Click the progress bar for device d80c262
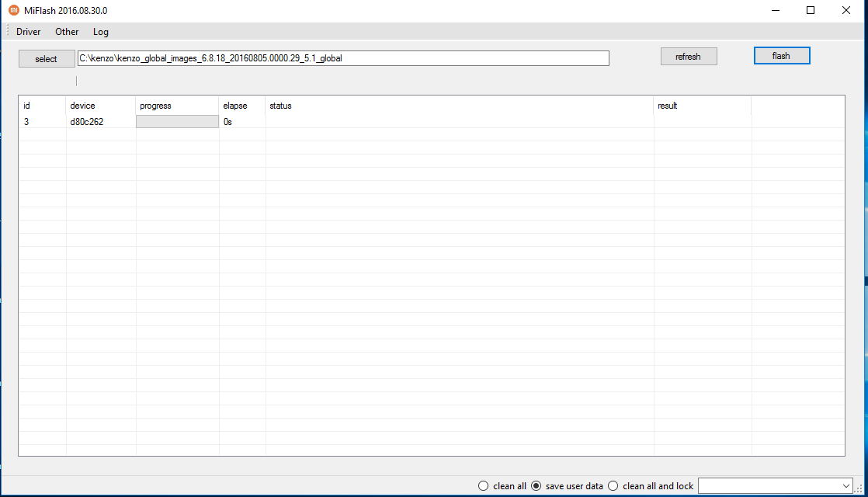The height and width of the screenshot is (497, 868). pos(177,122)
